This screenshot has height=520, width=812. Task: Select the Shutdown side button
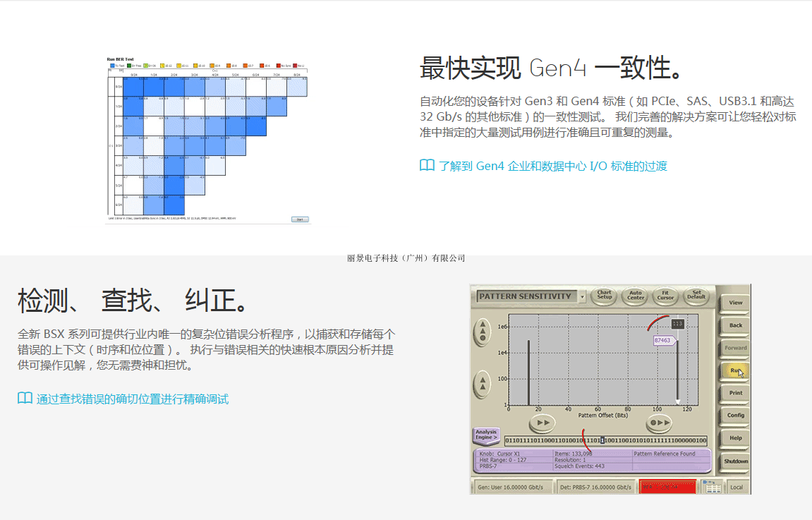(x=735, y=461)
